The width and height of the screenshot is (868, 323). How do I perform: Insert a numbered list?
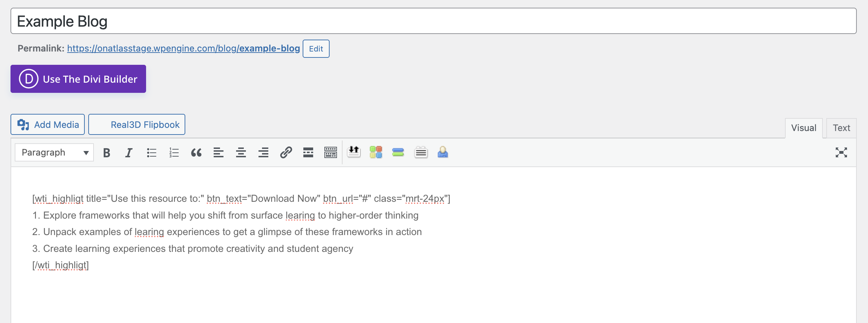[x=174, y=153]
